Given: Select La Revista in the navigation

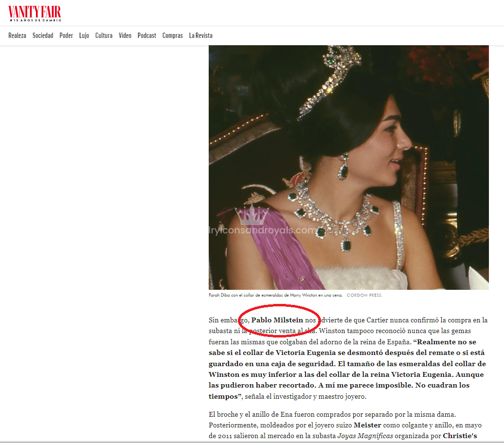Looking at the screenshot, I should 200,35.
